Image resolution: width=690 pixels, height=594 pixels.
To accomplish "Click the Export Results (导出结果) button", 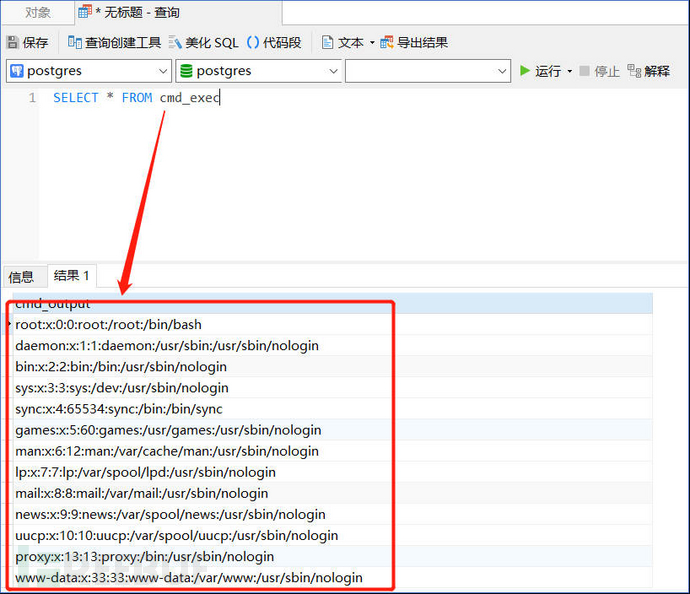I will (x=414, y=43).
